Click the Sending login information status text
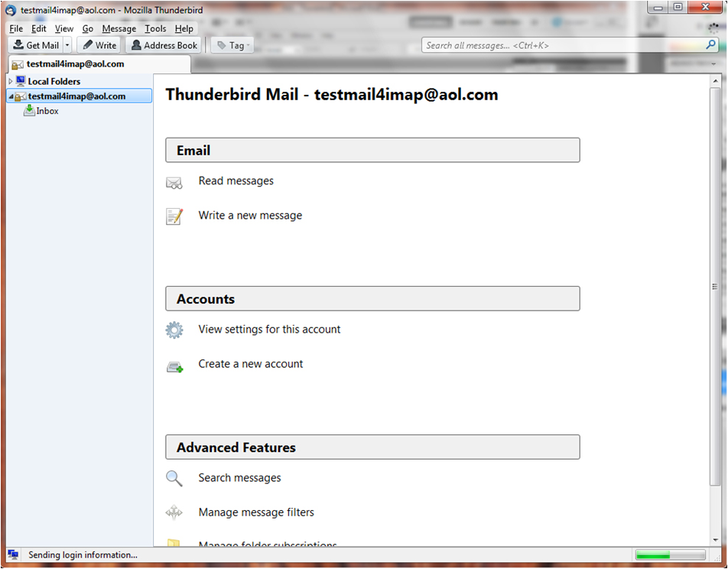Viewport: 728px width, 569px height. (83, 555)
